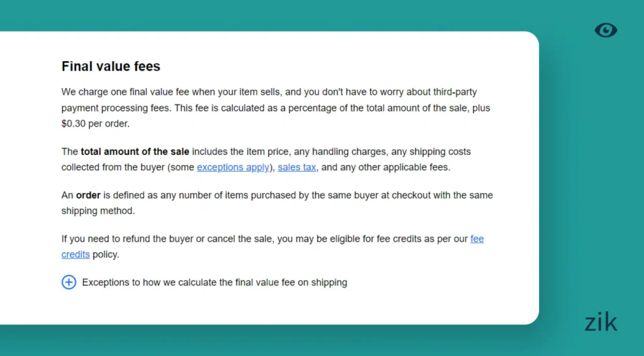Click the eye icon in the corner
This screenshot has width=644, height=356.
click(606, 30)
